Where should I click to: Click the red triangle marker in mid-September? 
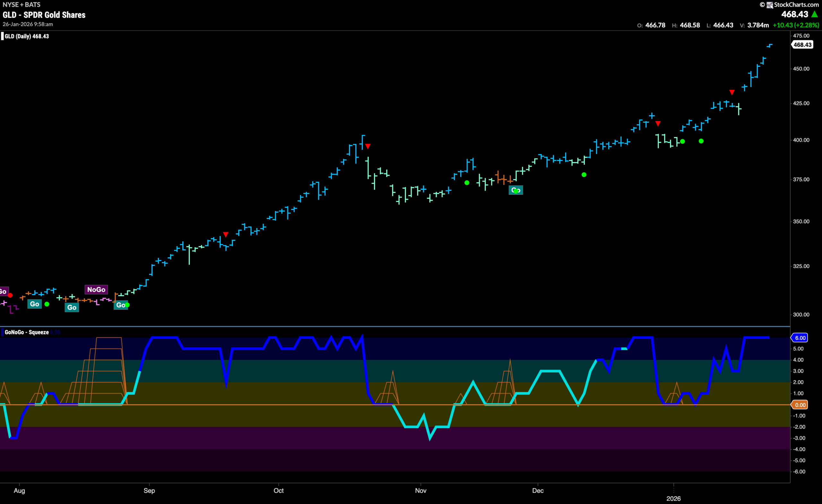tap(226, 235)
